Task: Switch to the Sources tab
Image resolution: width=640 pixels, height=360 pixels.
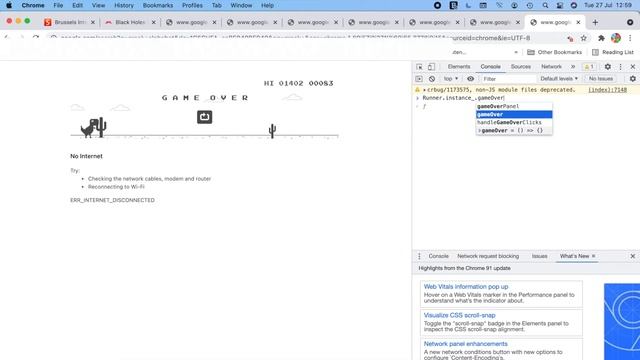Action: pyautogui.click(x=521, y=67)
